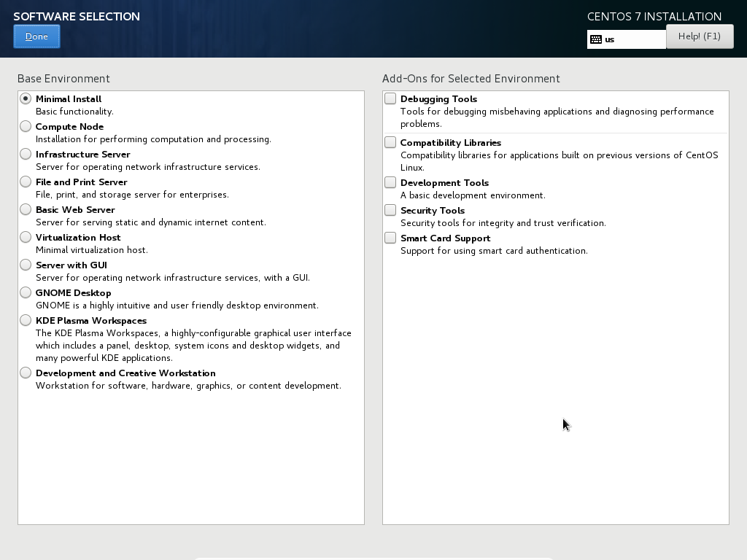Enable the Debugging Tools checkbox
Viewport: 747px width, 560px height.
[390, 98]
